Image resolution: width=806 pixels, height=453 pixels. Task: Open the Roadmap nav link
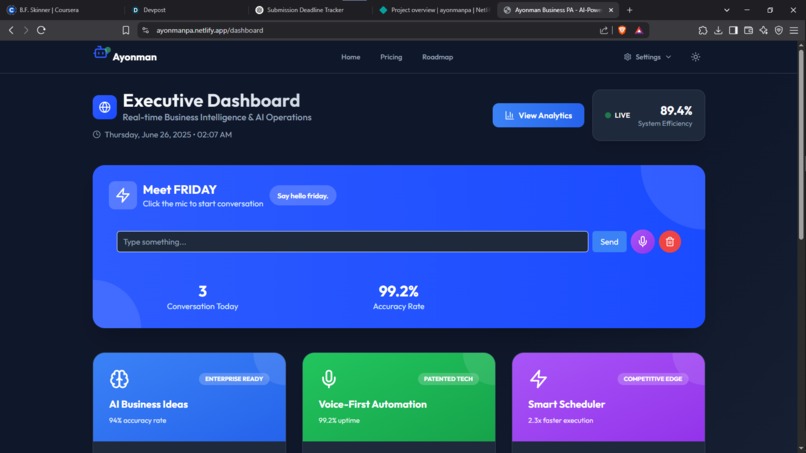[x=437, y=57]
